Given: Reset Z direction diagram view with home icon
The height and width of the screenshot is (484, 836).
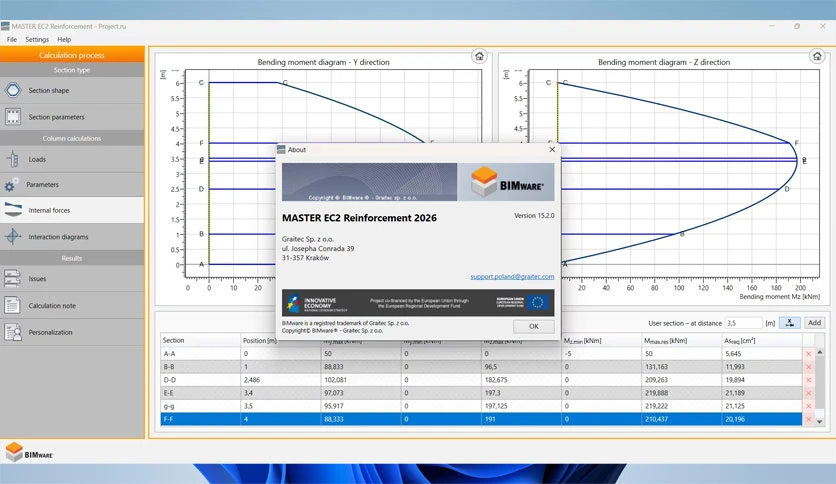Looking at the screenshot, I should pyautogui.click(x=816, y=56).
